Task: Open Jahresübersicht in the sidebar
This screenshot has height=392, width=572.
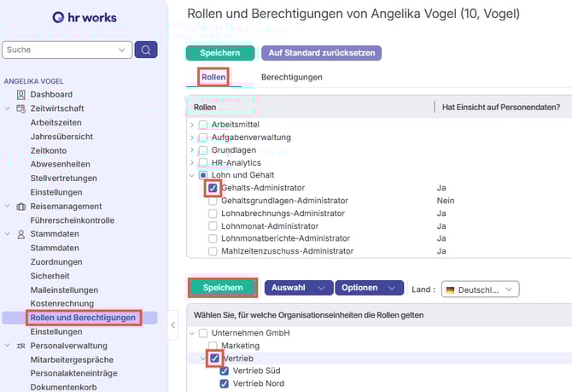Action: [x=61, y=137]
